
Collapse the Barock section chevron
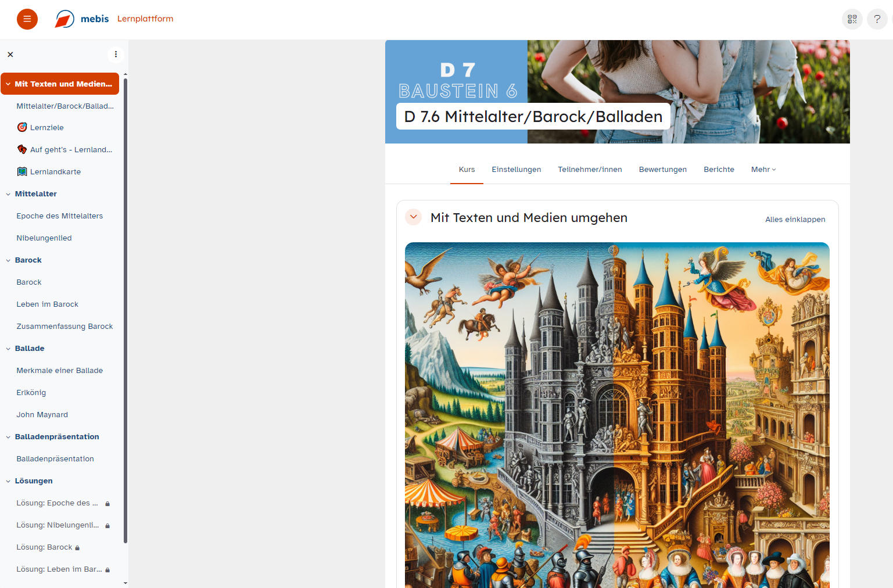click(8, 260)
